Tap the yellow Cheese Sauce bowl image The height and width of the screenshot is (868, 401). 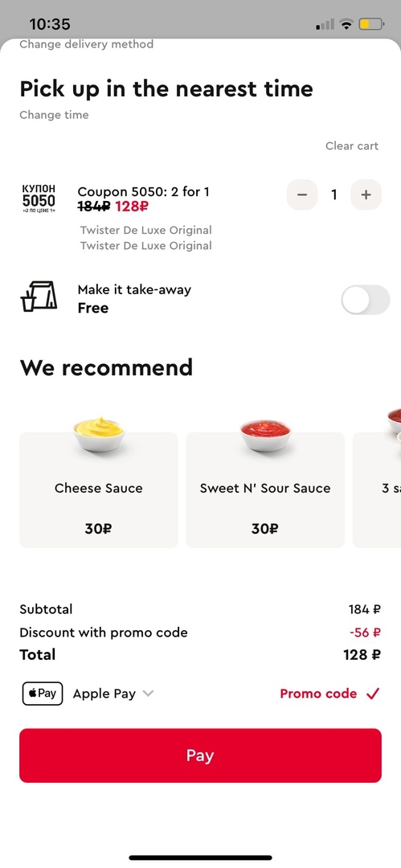[x=99, y=433]
